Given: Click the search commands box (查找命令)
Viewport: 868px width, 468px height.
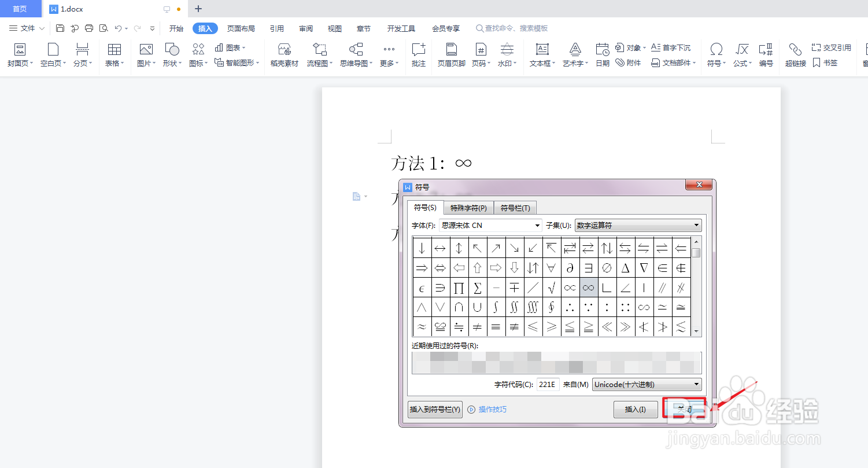Looking at the screenshot, I should (511, 28).
